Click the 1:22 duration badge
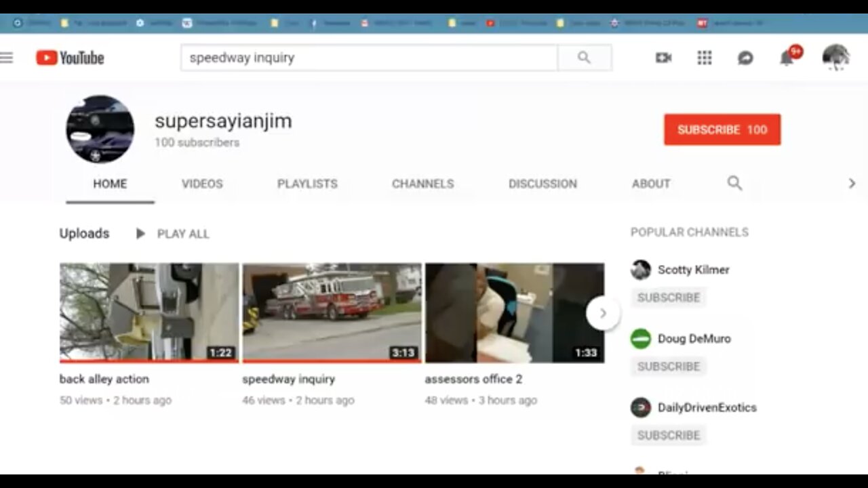Screen dimensions: 868x488 [220, 352]
